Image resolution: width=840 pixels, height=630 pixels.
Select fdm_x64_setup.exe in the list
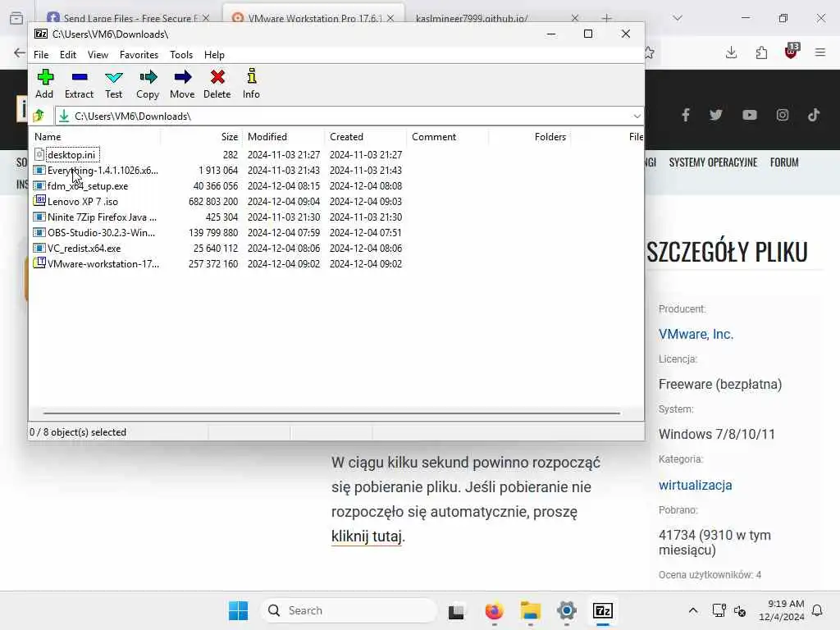(88, 186)
